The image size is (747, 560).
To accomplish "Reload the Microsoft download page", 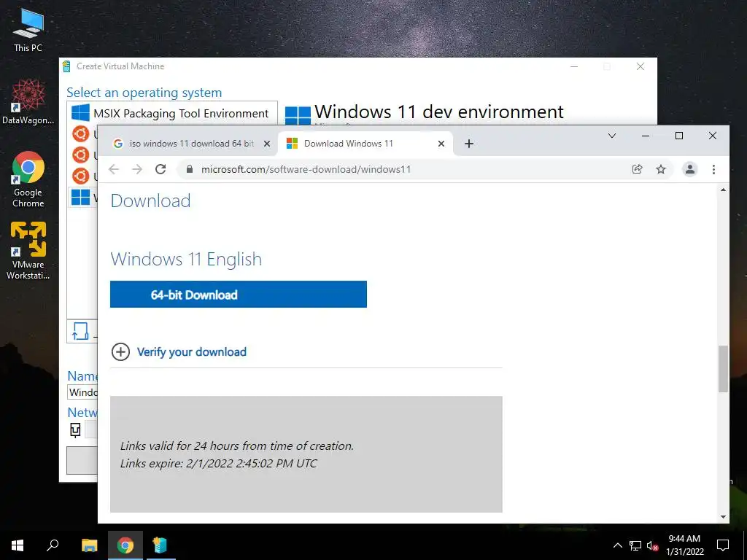I will click(160, 169).
